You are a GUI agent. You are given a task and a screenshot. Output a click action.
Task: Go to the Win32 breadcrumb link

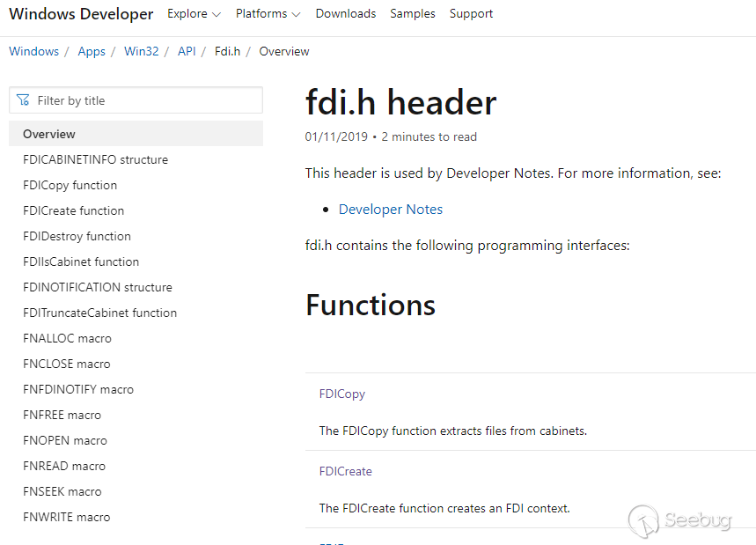(142, 51)
